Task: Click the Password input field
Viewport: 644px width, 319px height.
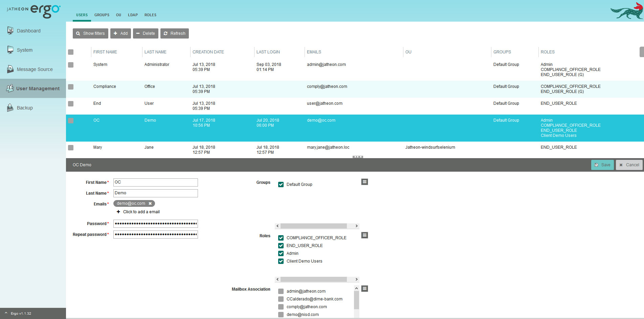Action: (x=156, y=224)
